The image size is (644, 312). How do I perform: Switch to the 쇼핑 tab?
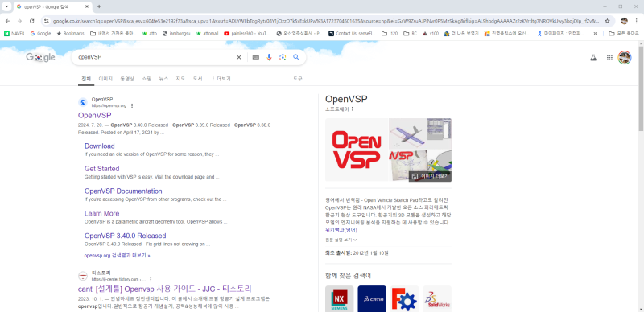[x=147, y=79]
